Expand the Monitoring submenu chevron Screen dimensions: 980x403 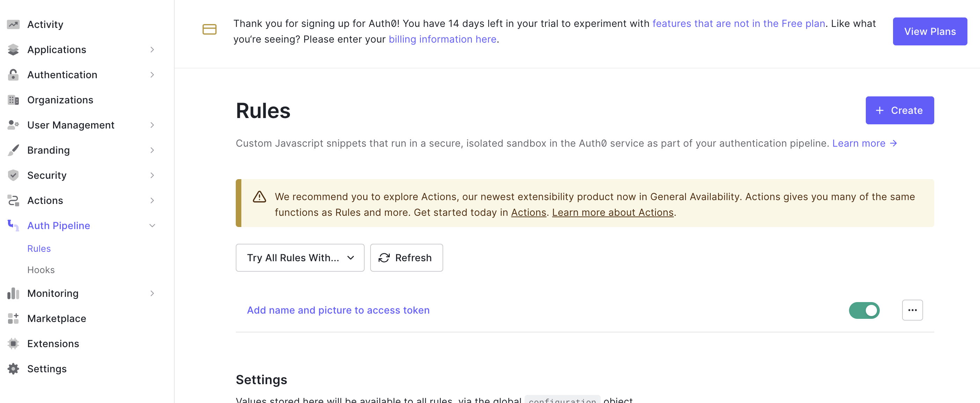coord(152,293)
